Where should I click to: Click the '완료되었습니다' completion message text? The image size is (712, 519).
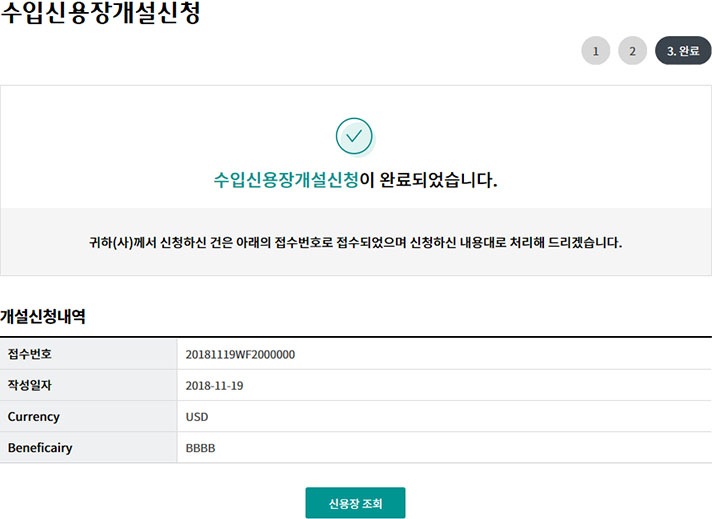pos(428,181)
